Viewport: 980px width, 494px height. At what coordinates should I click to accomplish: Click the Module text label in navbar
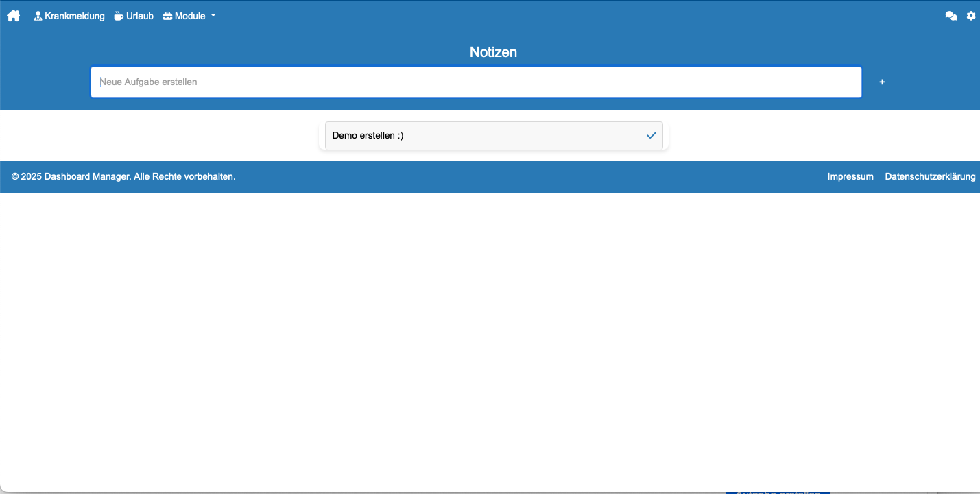click(190, 16)
